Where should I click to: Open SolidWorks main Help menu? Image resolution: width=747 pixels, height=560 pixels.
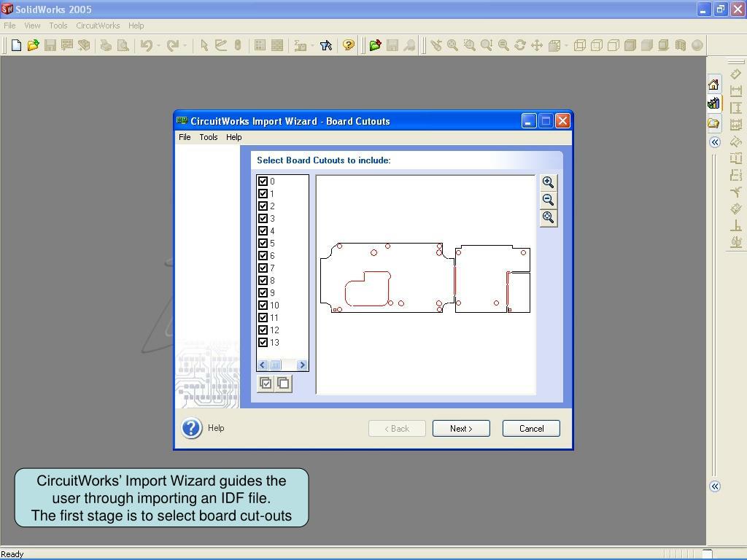(x=136, y=26)
